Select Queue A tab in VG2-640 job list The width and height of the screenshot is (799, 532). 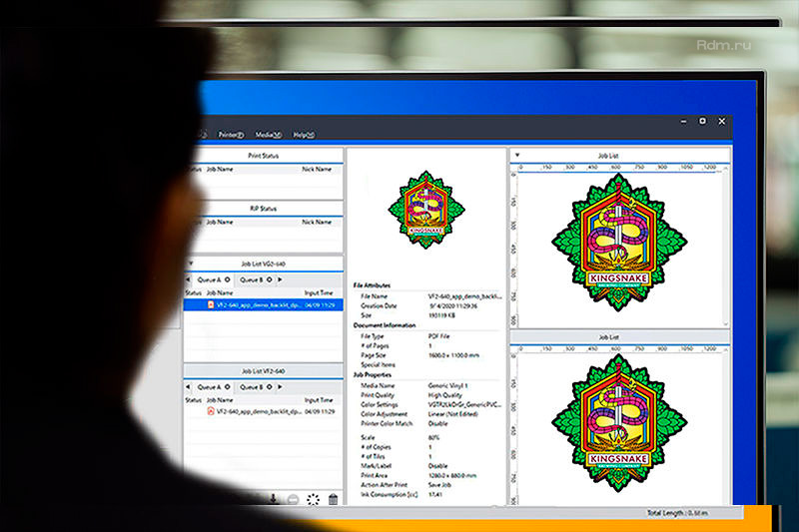tap(209, 280)
